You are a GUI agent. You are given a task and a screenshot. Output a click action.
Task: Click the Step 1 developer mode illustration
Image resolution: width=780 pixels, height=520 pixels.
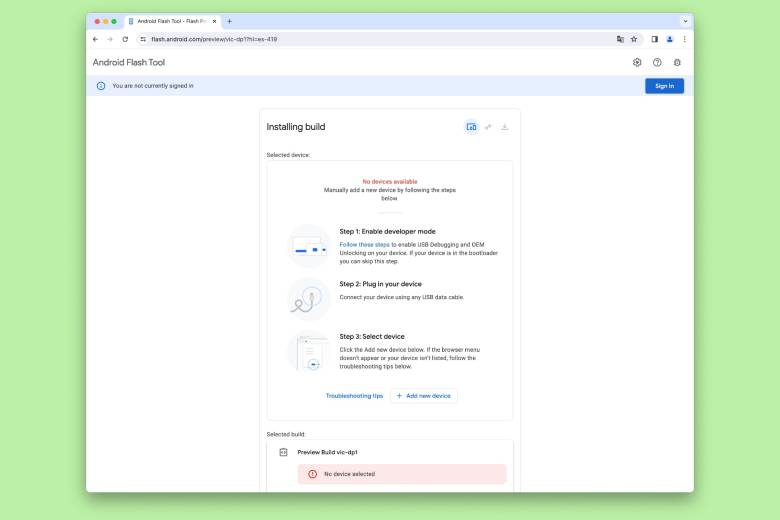pos(309,247)
